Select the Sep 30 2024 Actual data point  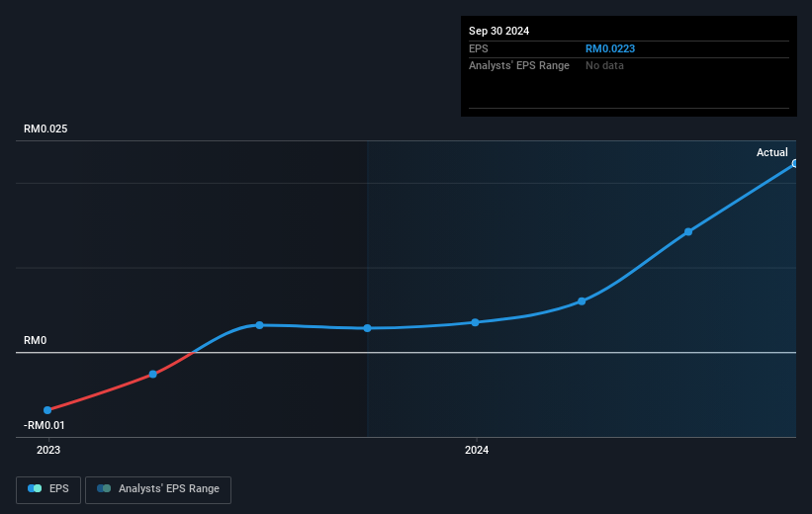tap(795, 163)
